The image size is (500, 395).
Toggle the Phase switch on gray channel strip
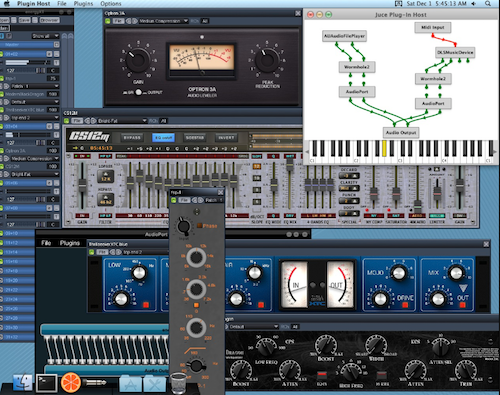point(199,226)
